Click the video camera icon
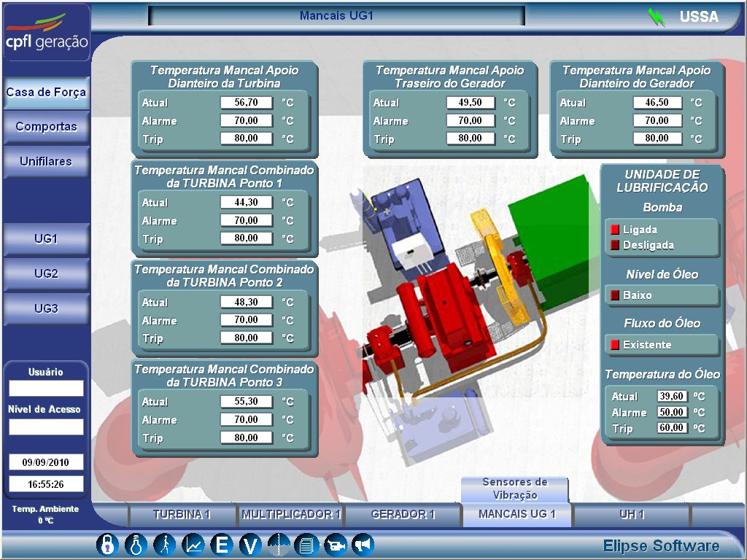Screen dimensions: 747x560 click(x=336, y=544)
